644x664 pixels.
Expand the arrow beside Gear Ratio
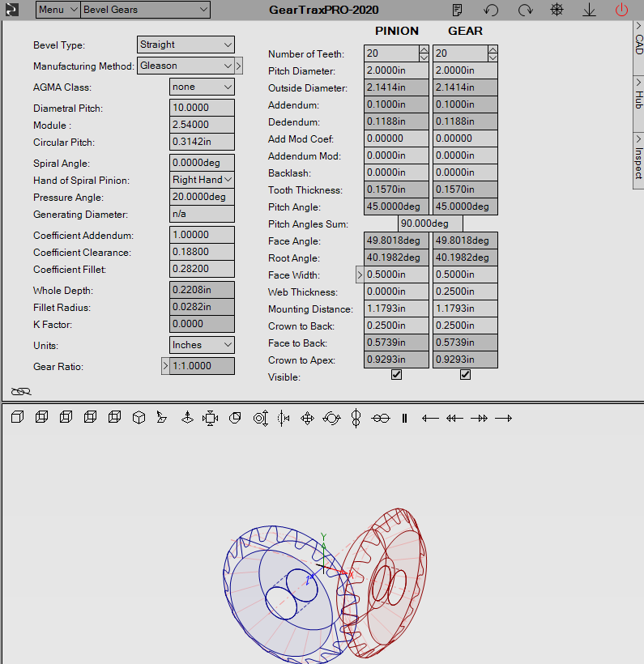point(165,366)
